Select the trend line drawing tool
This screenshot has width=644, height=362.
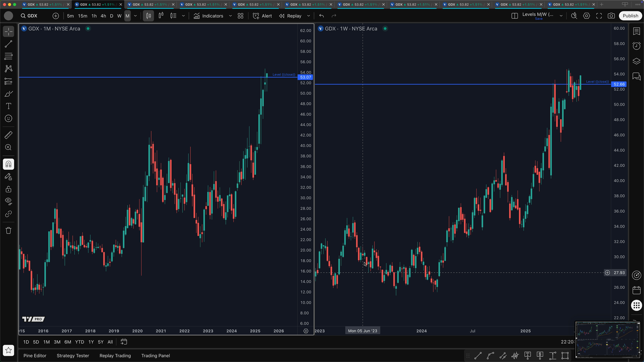(9, 44)
